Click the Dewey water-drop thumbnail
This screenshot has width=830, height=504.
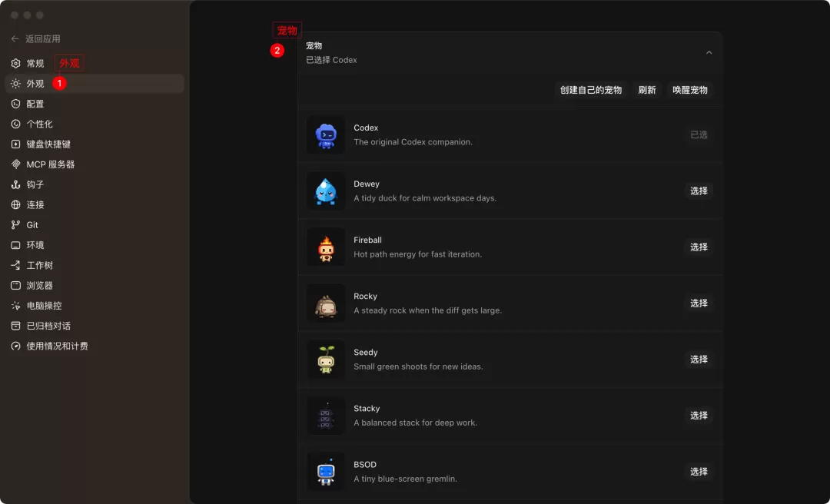coord(326,191)
